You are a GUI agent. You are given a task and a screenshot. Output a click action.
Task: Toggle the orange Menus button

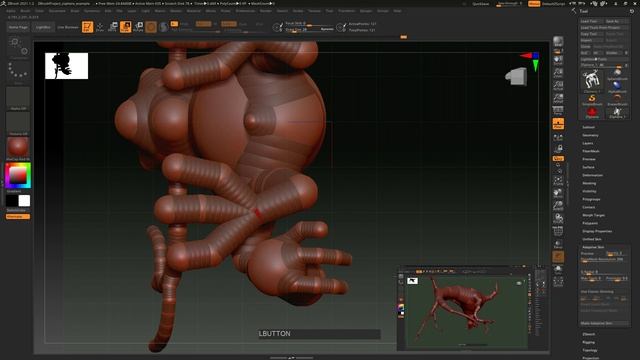tap(533, 4)
